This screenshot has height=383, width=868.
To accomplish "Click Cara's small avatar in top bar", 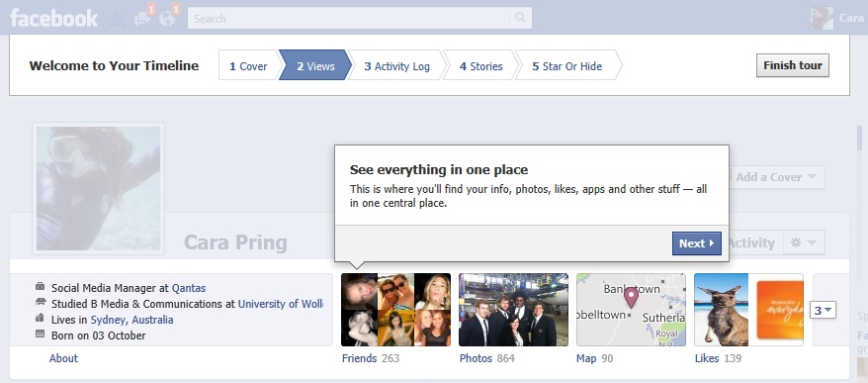I will coord(822,18).
